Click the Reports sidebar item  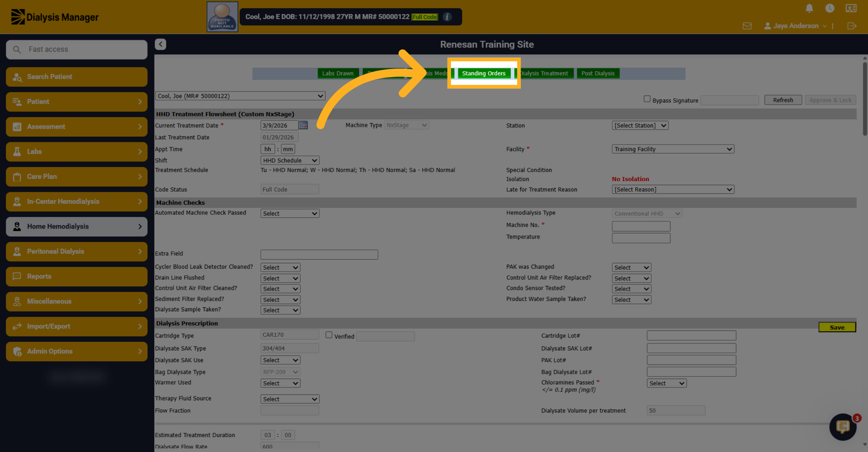[x=77, y=276]
